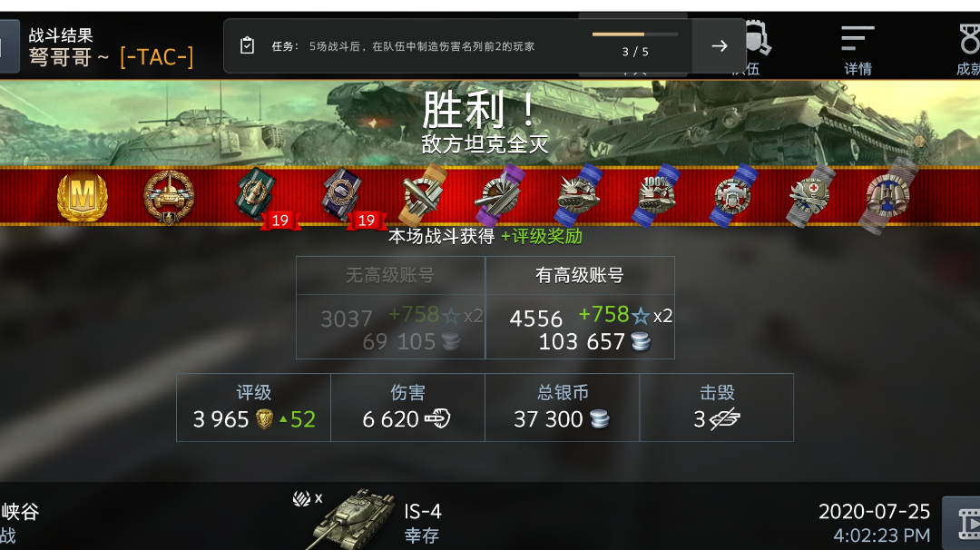Open the replay film icon

pos(965,523)
